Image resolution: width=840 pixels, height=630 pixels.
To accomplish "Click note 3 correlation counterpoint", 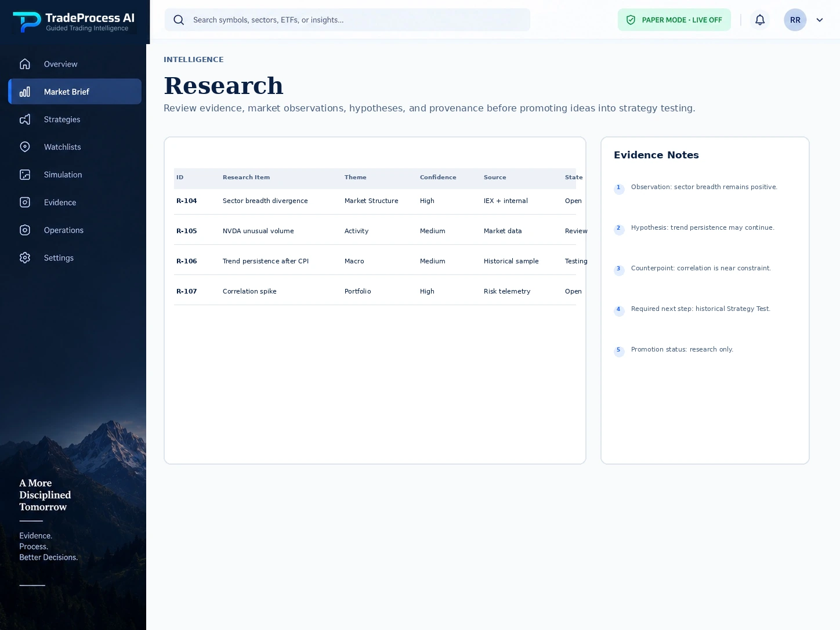I will pos(701,268).
